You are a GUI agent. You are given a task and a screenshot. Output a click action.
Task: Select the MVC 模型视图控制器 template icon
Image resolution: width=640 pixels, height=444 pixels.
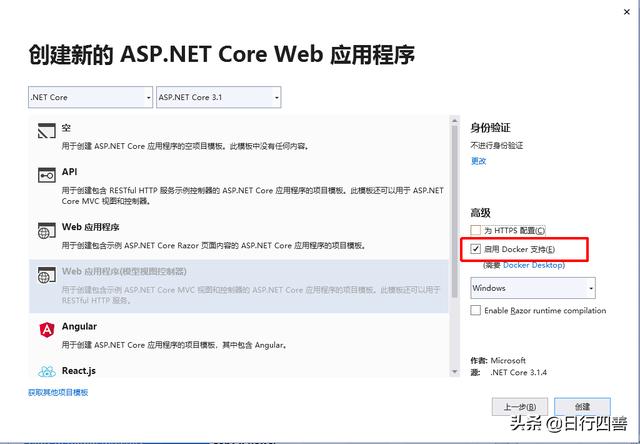tap(47, 275)
